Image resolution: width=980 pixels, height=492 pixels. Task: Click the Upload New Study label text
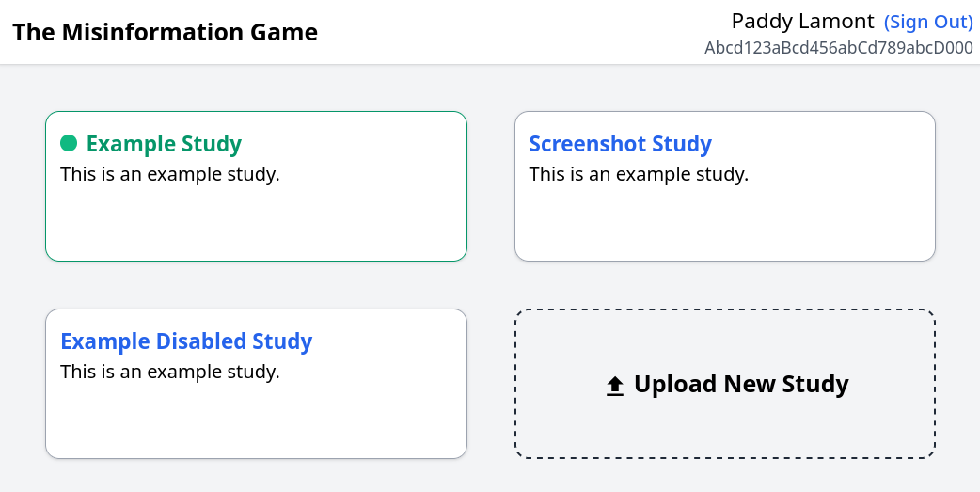click(741, 384)
